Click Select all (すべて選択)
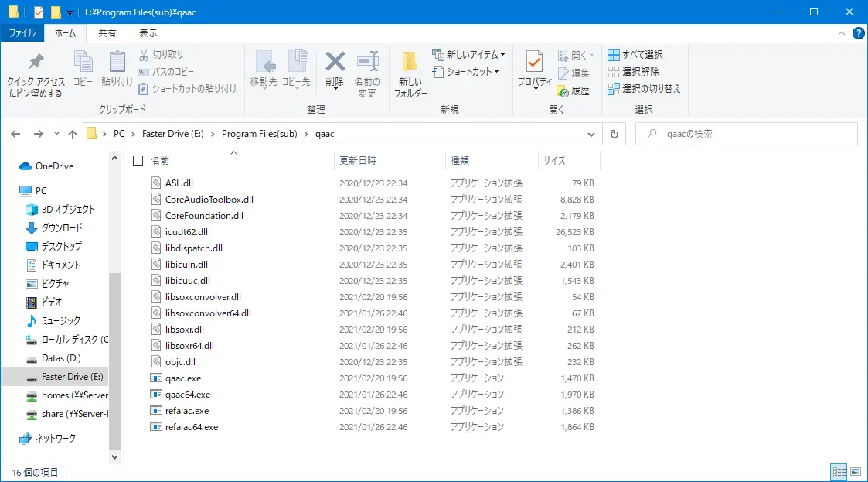Viewport: 868px width, 482px height. click(x=635, y=55)
